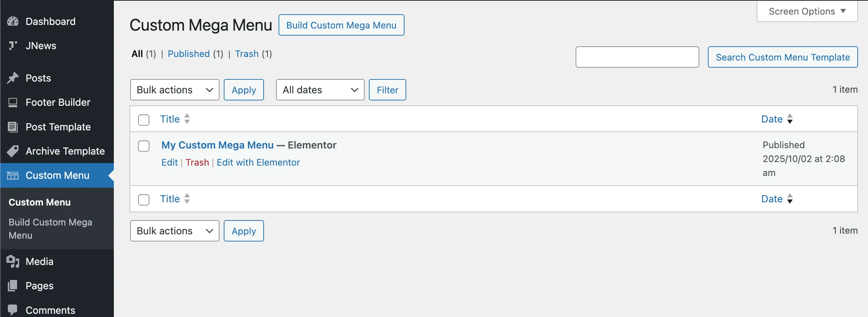Tick the My Custom Mega Menu checkbox

[x=144, y=146]
